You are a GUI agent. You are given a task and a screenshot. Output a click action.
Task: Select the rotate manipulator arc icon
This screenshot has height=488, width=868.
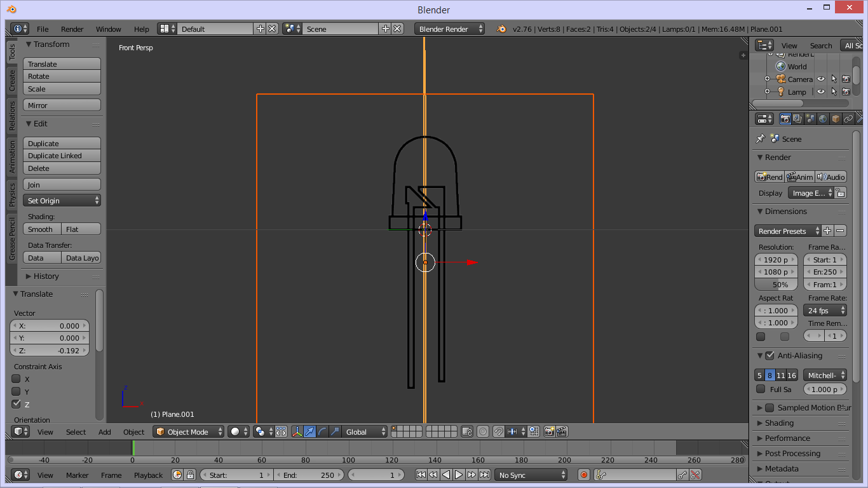[322, 431]
